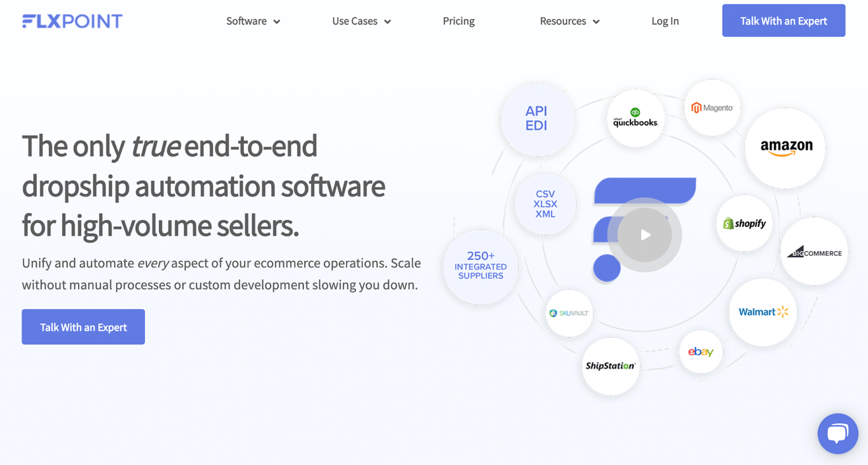Click the QuickBooks logo bubble
Viewport: 868px width, 465px height.
click(635, 118)
